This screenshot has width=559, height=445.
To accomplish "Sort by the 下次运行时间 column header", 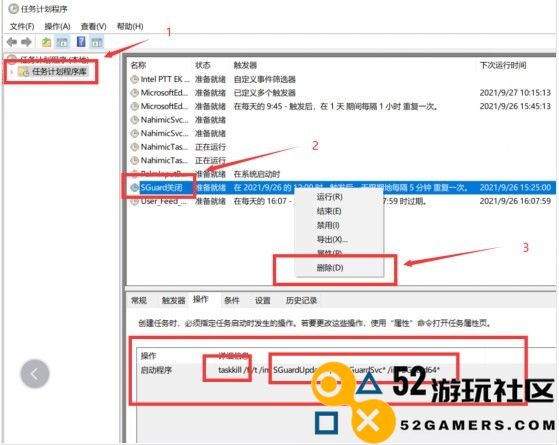I will pos(503,65).
